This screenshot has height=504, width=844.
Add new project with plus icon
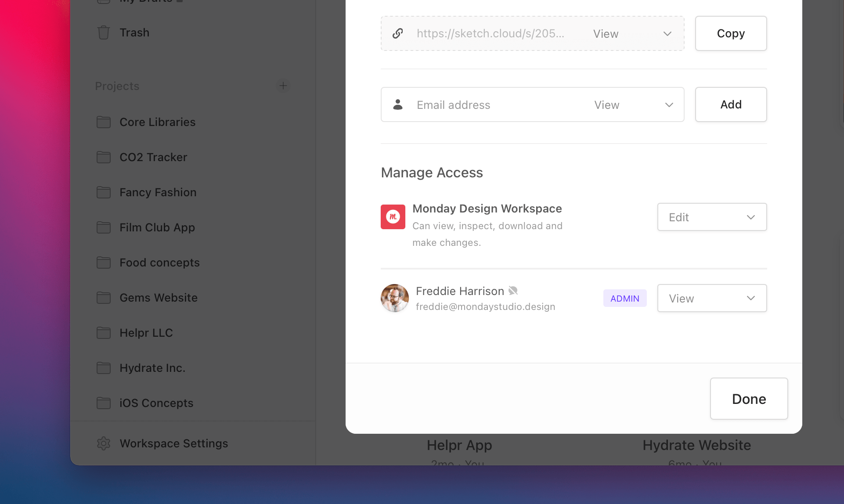[x=283, y=86]
